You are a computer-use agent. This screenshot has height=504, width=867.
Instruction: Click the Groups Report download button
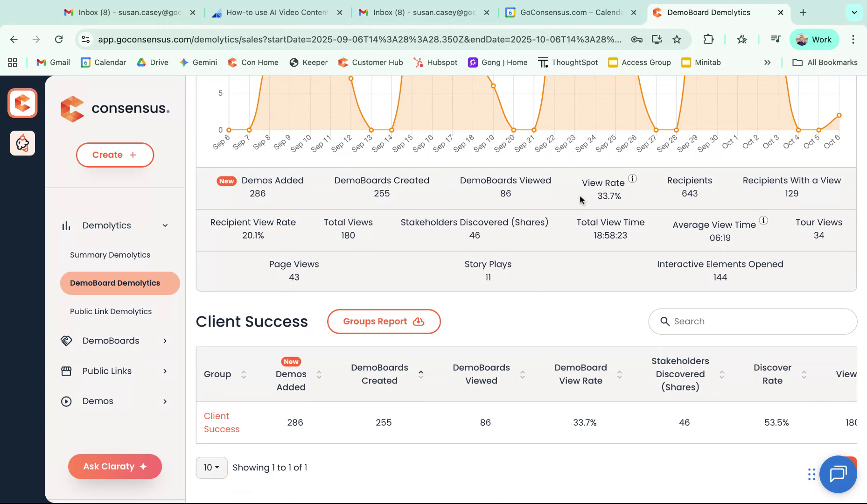(x=384, y=321)
